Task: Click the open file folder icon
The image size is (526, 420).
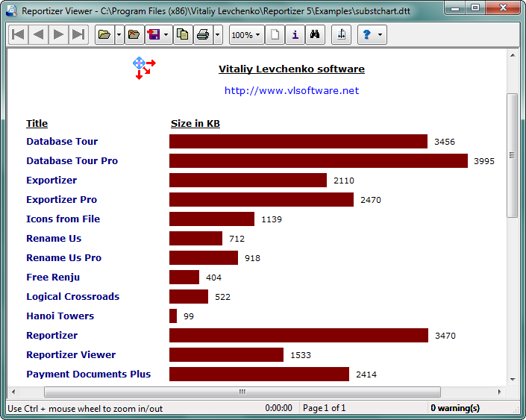Action: 104,35
